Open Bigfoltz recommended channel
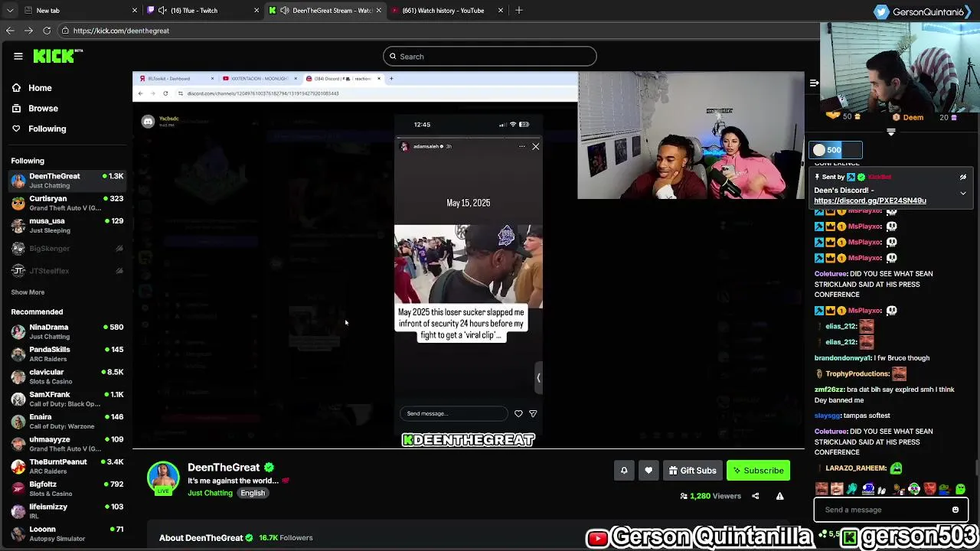 67,488
